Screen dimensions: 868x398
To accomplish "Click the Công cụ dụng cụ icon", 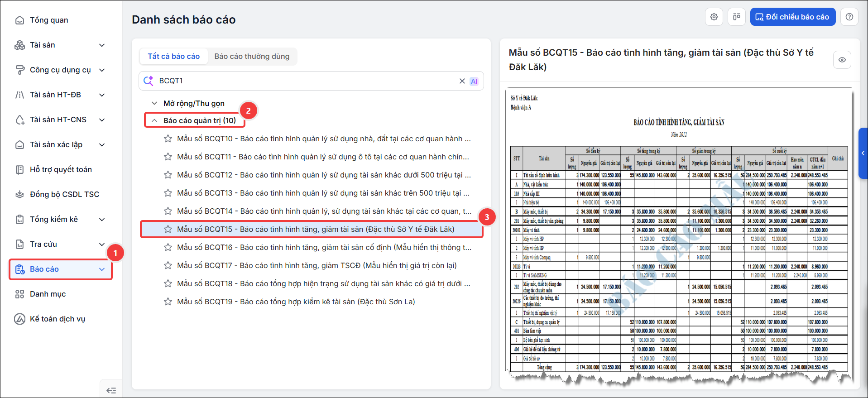I will (19, 70).
